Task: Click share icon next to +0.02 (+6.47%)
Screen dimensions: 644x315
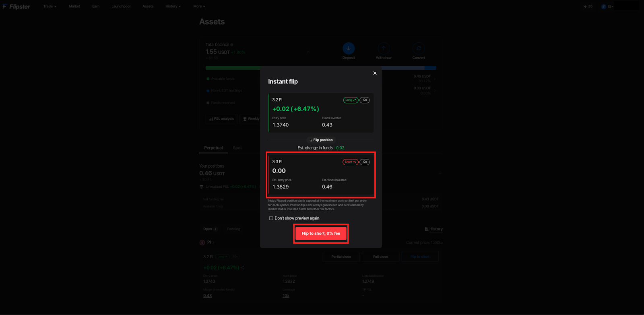Action: (242, 268)
